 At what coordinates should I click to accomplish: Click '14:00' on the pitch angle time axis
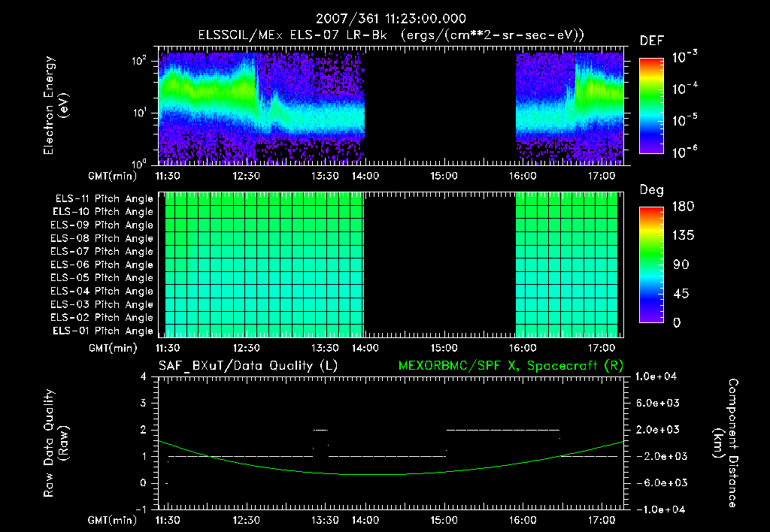[x=365, y=348]
